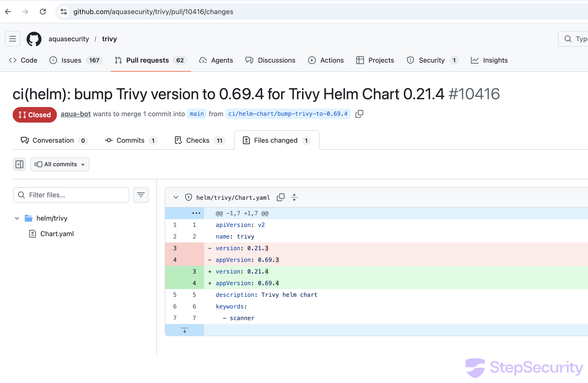
Task: Copy the Chart.yaml file path
Action: (x=280, y=197)
